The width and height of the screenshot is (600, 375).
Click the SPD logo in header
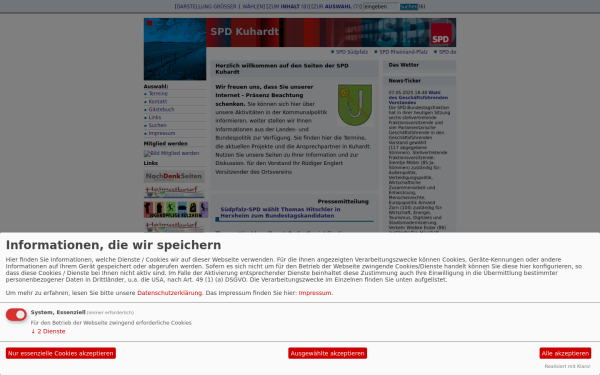coord(440,33)
